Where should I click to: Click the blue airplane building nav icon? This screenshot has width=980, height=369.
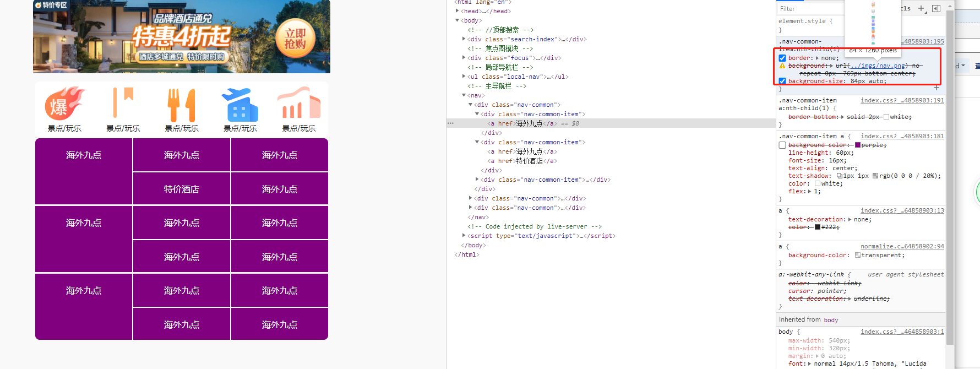[239, 105]
